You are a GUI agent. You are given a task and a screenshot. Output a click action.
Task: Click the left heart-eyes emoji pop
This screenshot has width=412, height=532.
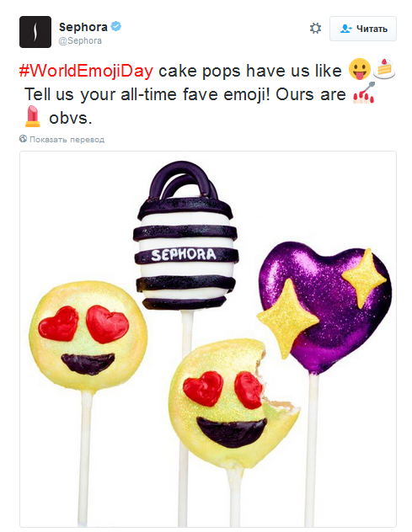88,338
